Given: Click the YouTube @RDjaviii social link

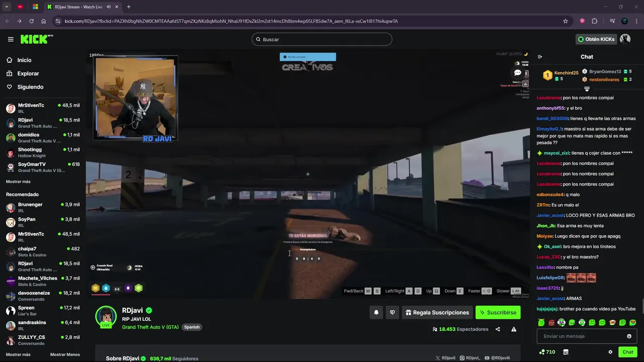Looking at the screenshot, I should (497, 358).
